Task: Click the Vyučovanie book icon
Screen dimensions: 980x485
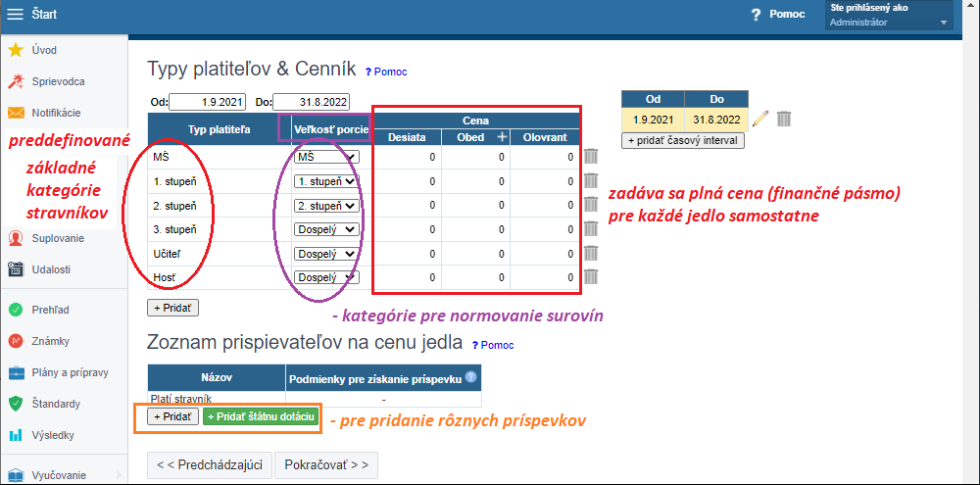Action: (16, 475)
